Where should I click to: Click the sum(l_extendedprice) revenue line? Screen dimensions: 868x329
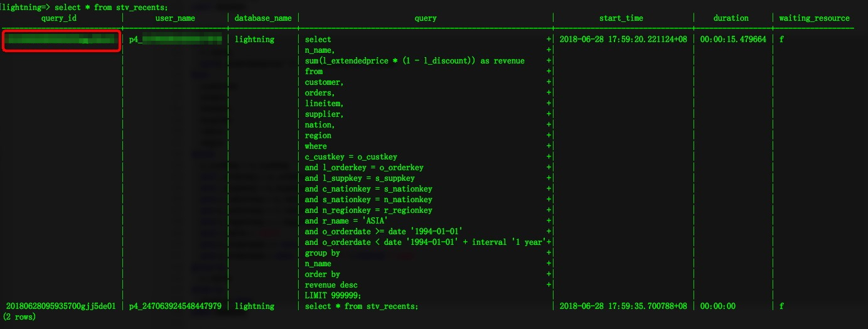pyautogui.click(x=414, y=61)
